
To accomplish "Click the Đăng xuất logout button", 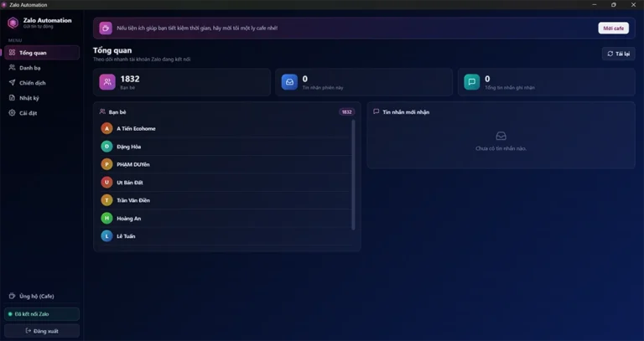I will [42, 331].
